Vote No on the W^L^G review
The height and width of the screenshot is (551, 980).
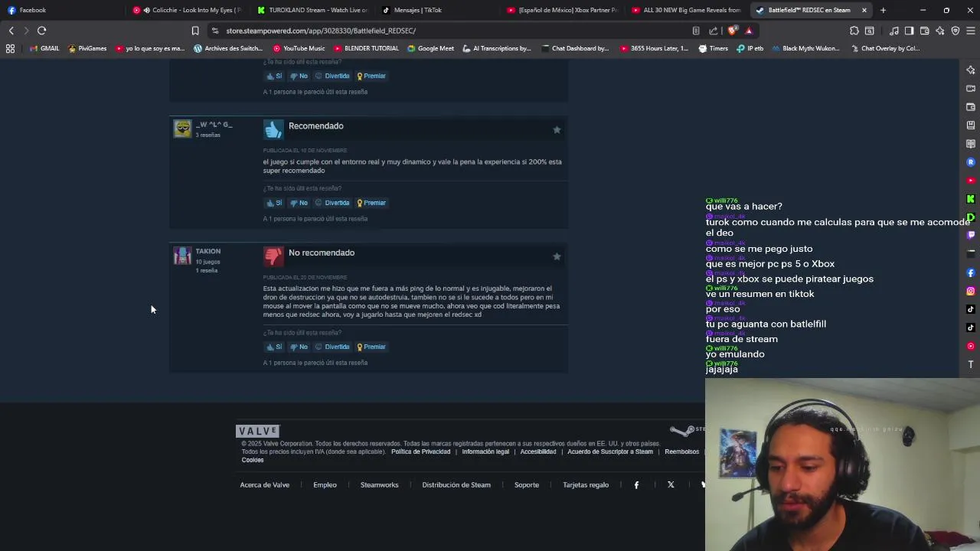point(299,203)
